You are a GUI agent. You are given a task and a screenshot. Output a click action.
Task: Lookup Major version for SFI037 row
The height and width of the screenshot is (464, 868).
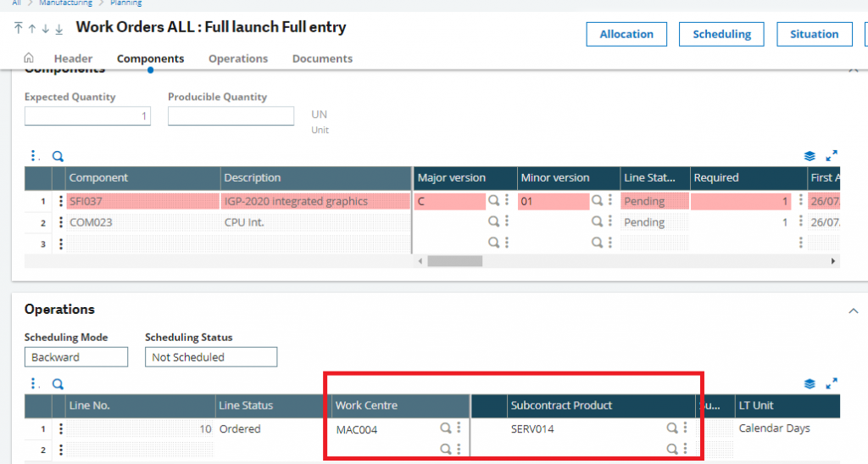tap(493, 200)
